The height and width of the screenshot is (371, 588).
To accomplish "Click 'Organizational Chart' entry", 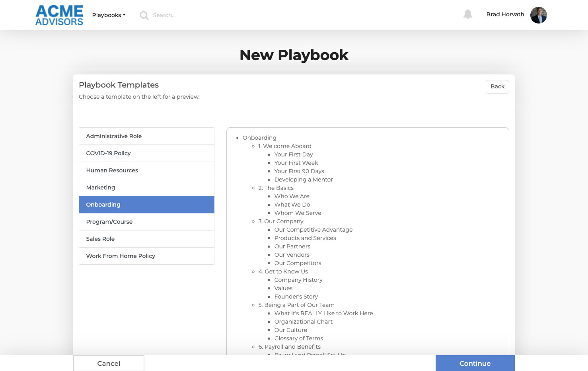I will tap(303, 322).
